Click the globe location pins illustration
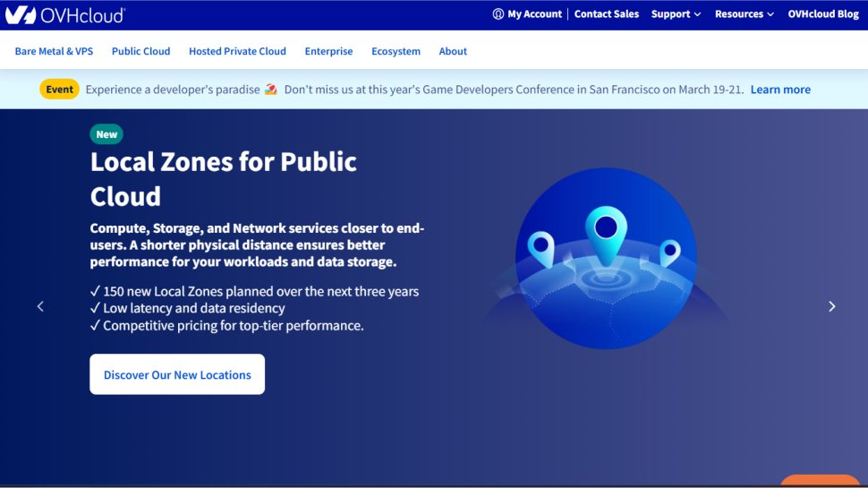868x488 pixels. click(606, 258)
